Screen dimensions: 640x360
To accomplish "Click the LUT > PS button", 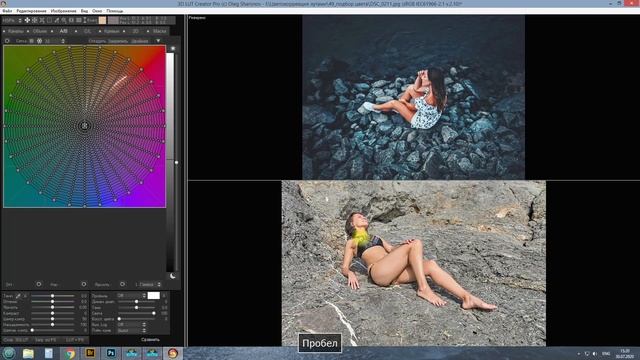I will [75, 340].
